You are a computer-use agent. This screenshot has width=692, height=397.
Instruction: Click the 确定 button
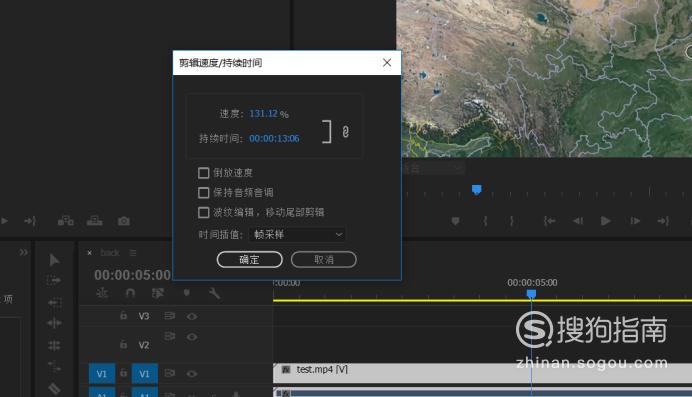click(x=250, y=259)
